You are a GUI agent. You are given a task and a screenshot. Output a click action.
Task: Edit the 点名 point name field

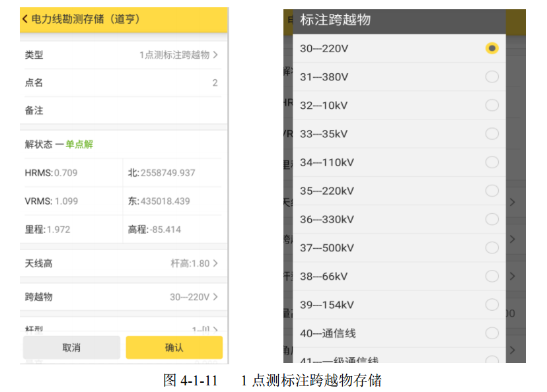pos(132,82)
